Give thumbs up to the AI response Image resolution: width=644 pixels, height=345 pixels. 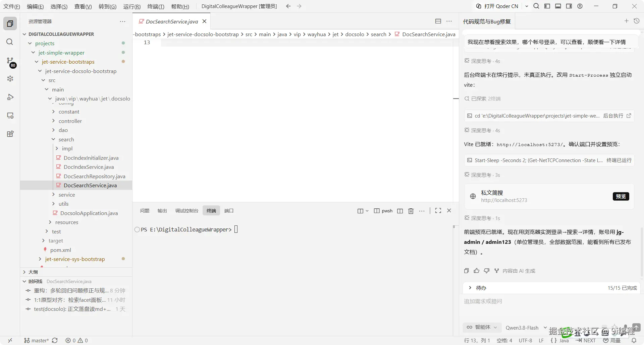click(x=476, y=271)
